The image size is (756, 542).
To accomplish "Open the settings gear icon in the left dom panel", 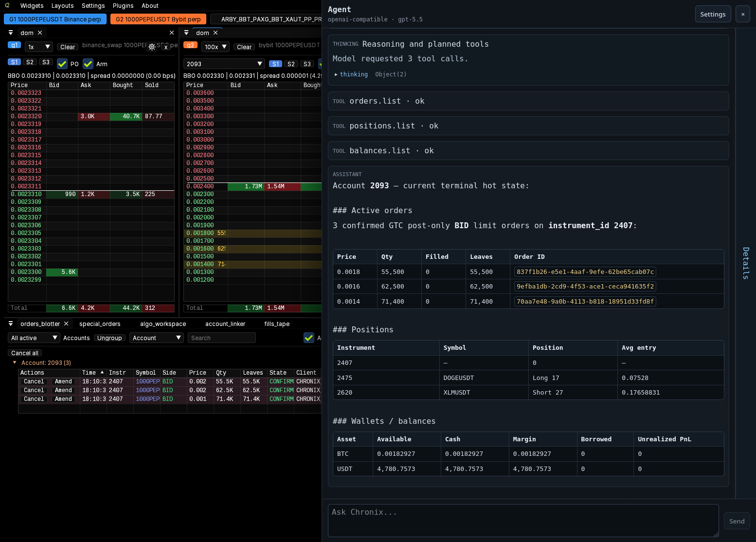I will coord(152,47).
